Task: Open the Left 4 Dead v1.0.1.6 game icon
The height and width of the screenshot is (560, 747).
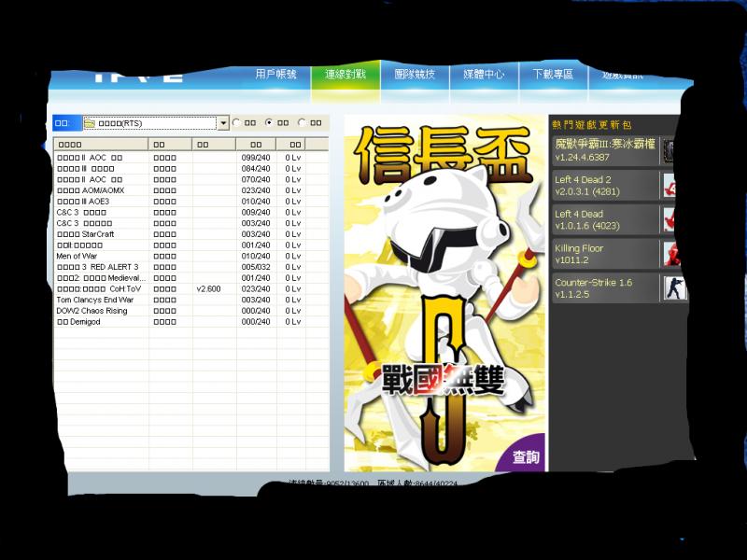Action: tap(670, 219)
